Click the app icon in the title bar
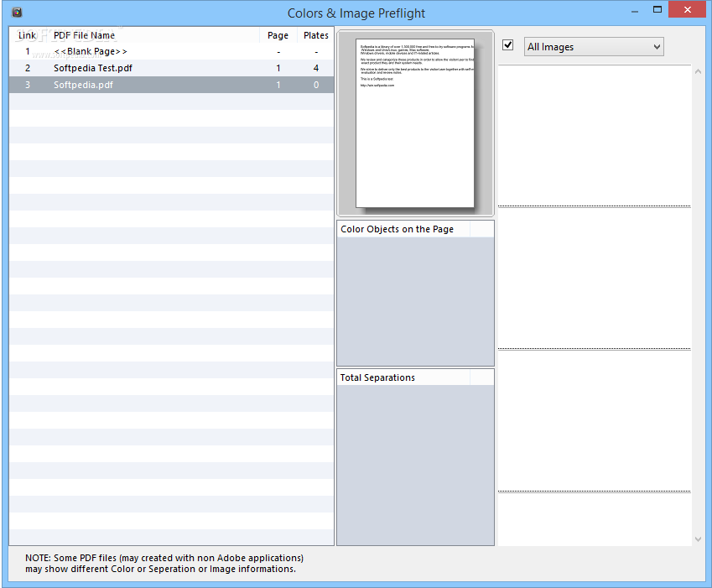Viewport: 712px width, 588px height. 17,13
